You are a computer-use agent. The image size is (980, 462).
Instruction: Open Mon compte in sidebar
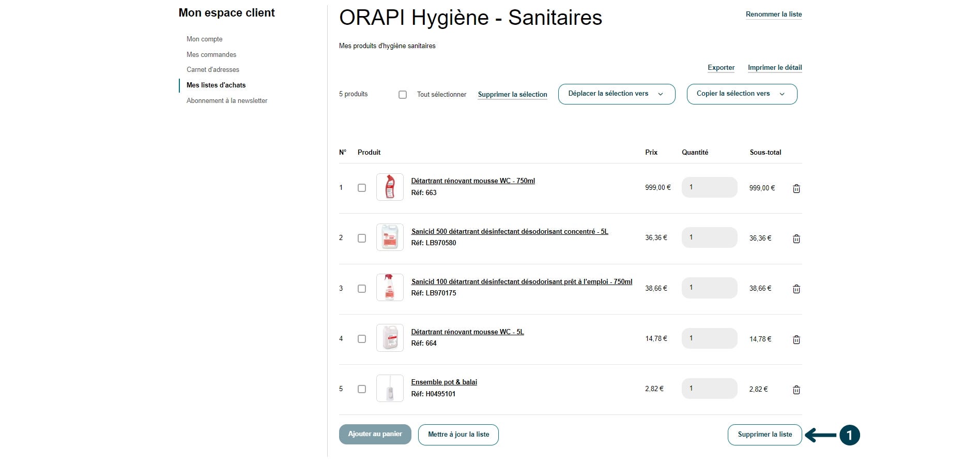tap(205, 39)
